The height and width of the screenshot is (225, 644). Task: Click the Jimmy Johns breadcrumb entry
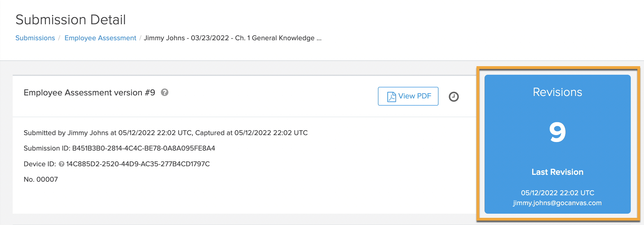(233, 38)
